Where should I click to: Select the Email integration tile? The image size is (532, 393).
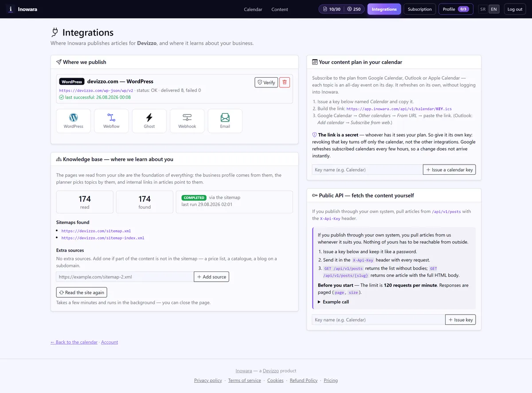pyautogui.click(x=225, y=121)
